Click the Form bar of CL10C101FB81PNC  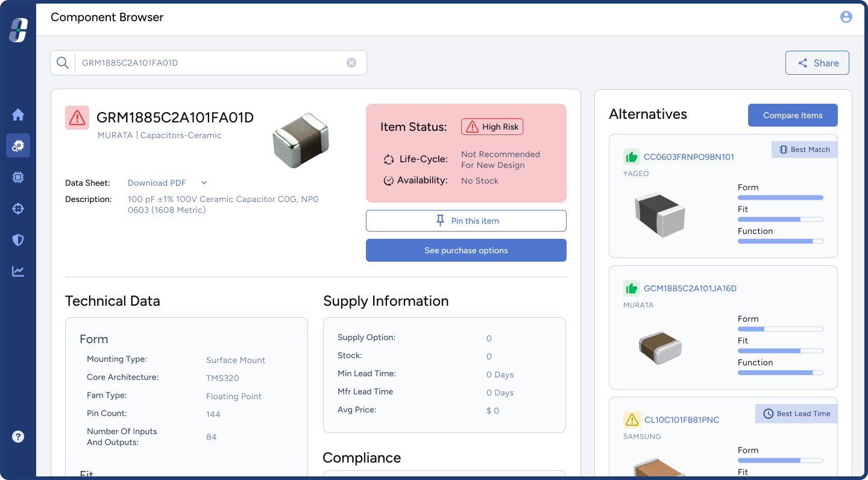pos(781,460)
